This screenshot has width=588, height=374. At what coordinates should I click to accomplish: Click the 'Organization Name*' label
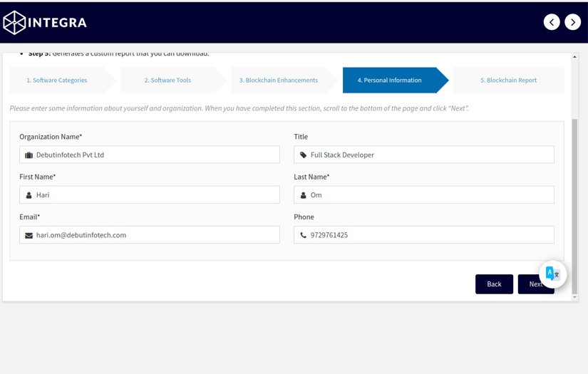coord(51,137)
